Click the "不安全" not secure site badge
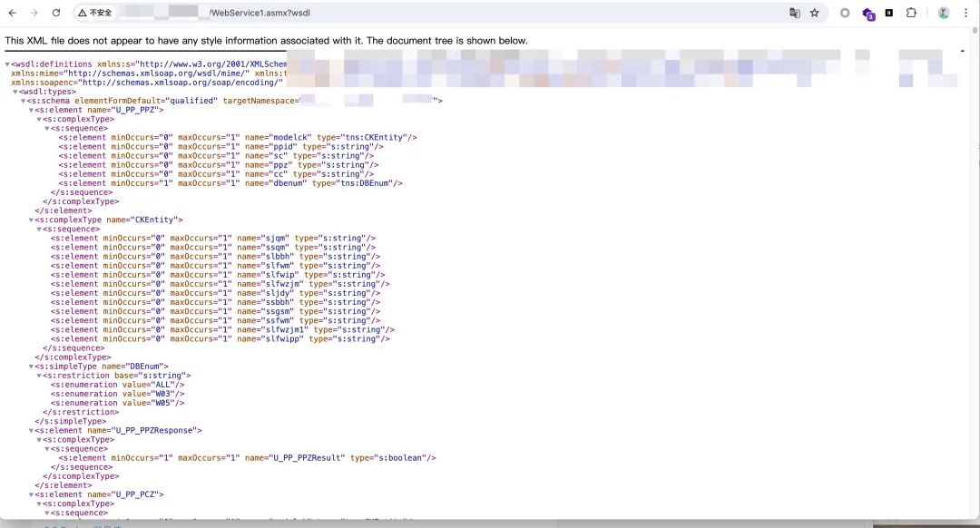Viewport: 980px width, 528px height. [x=95, y=14]
